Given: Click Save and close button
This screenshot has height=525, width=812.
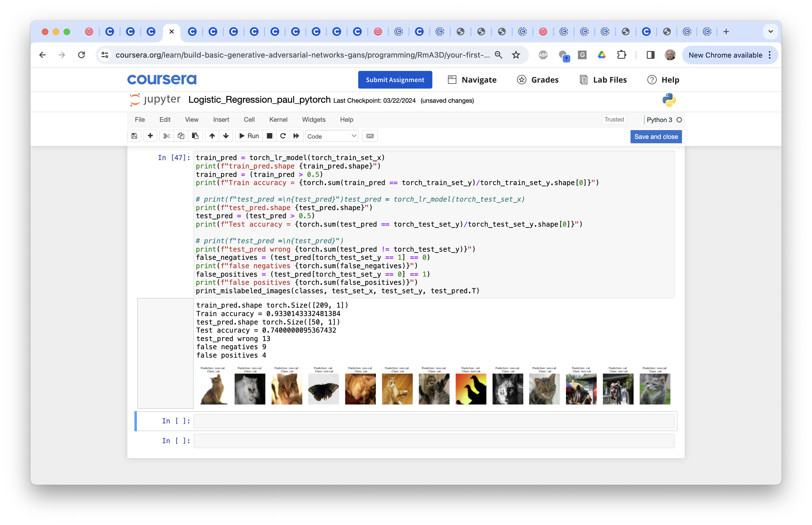Looking at the screenshot, I should 656,137.
